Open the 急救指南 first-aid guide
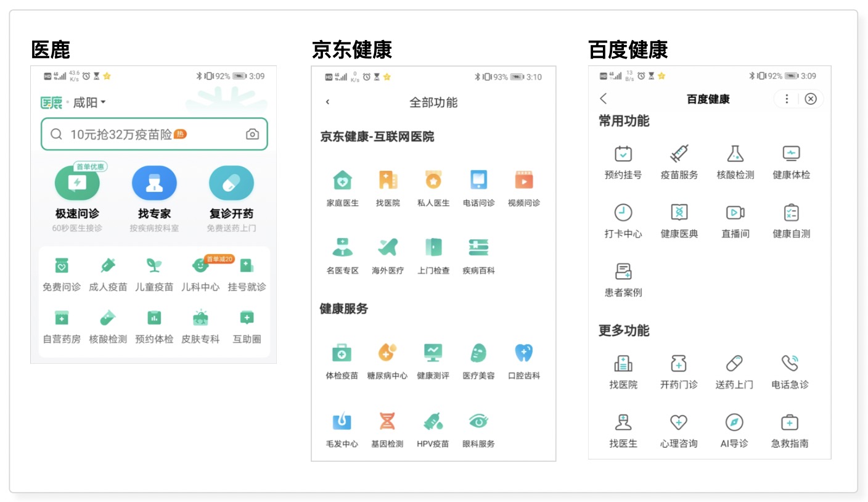This screenshot has height=502, width=868. click(x=790, y=430)
